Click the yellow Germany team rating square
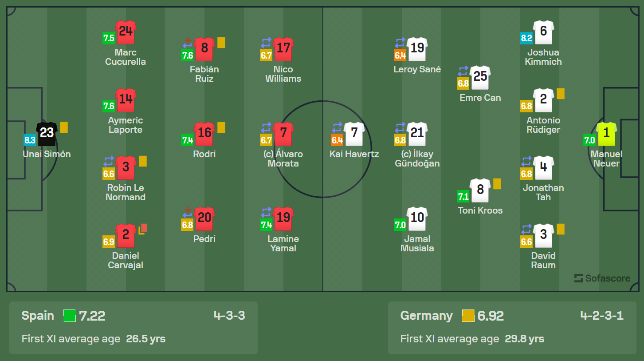This screenshot has width=644, height=361. [x=468, y=316]
